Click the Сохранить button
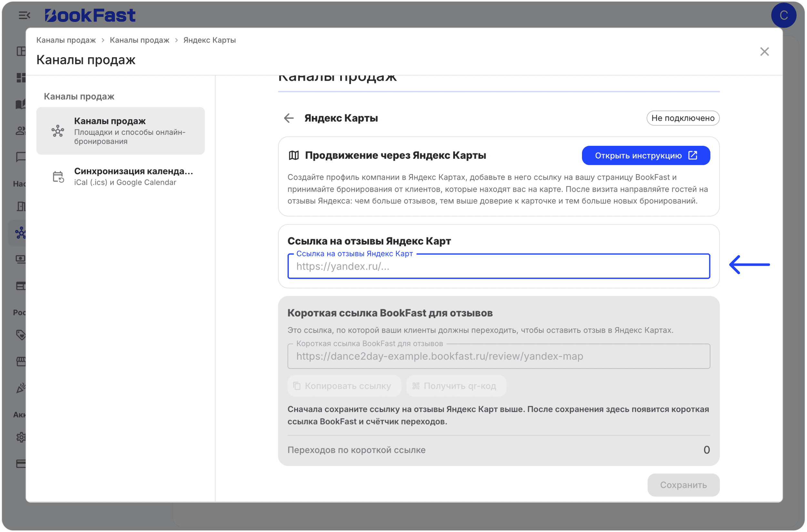The height and width of the screenshot is (532, 807). (683, 485)
